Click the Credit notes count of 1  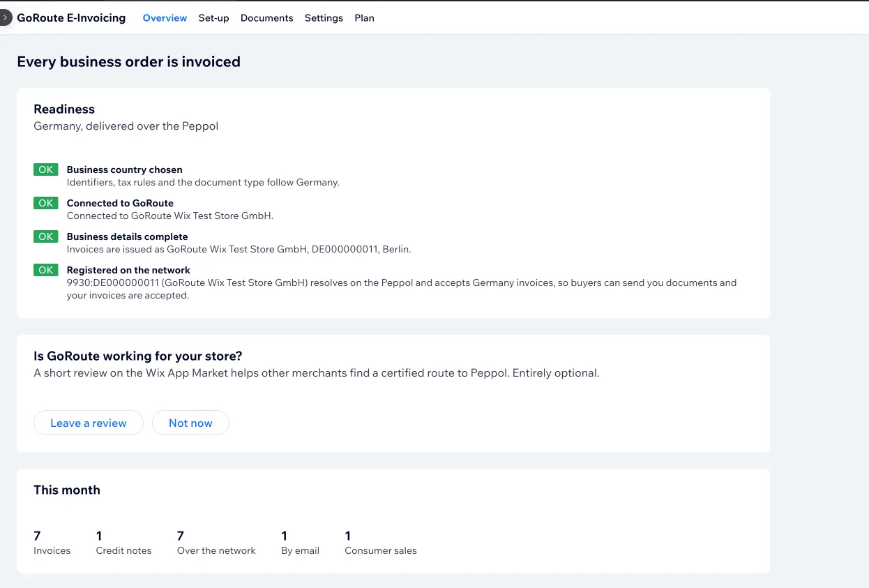(x=99, y=536)
